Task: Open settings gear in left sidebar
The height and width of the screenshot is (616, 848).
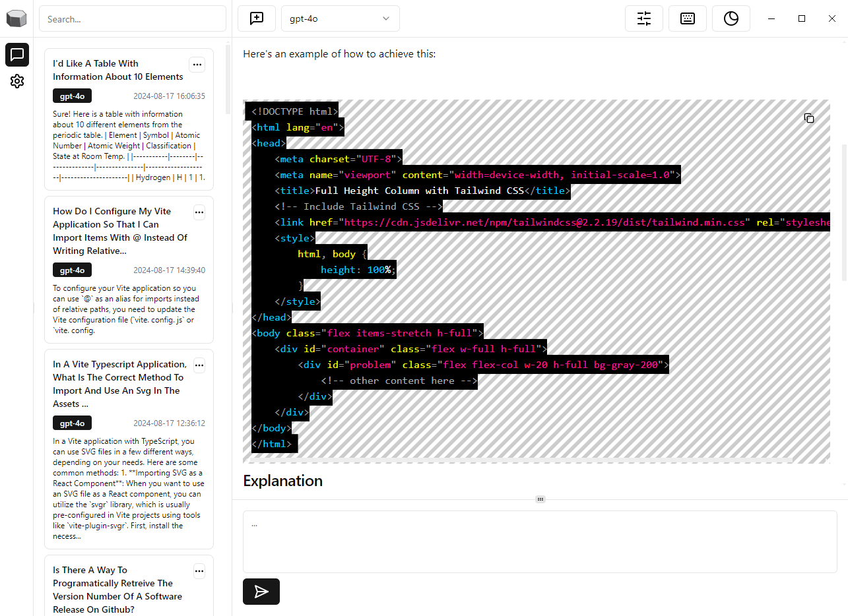Action: [x=17, y=81]
